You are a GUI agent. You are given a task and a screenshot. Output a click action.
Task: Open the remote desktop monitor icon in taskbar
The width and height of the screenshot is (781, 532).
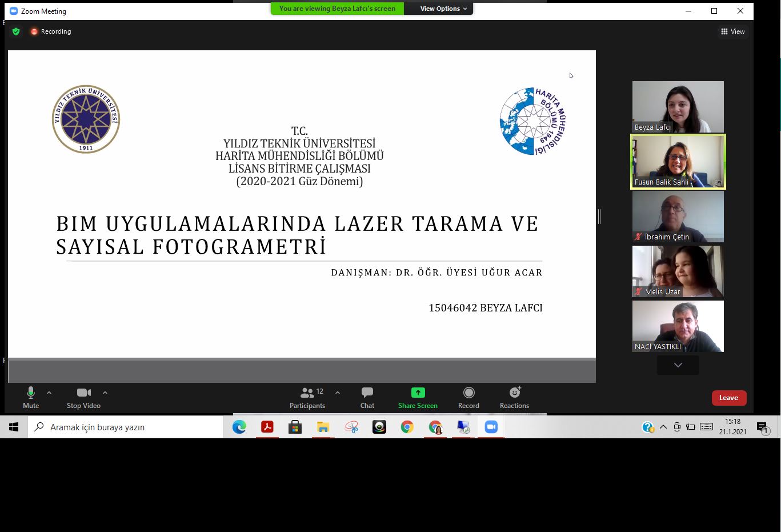coord(463,427)
